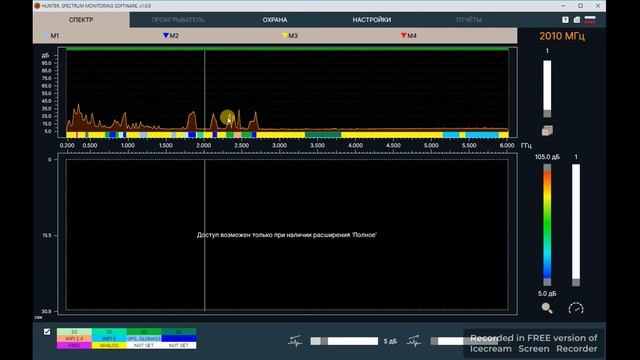Maximize the Hunter window
The height and width of the screenshot is (360, 640).
click(x=580, y=6)
